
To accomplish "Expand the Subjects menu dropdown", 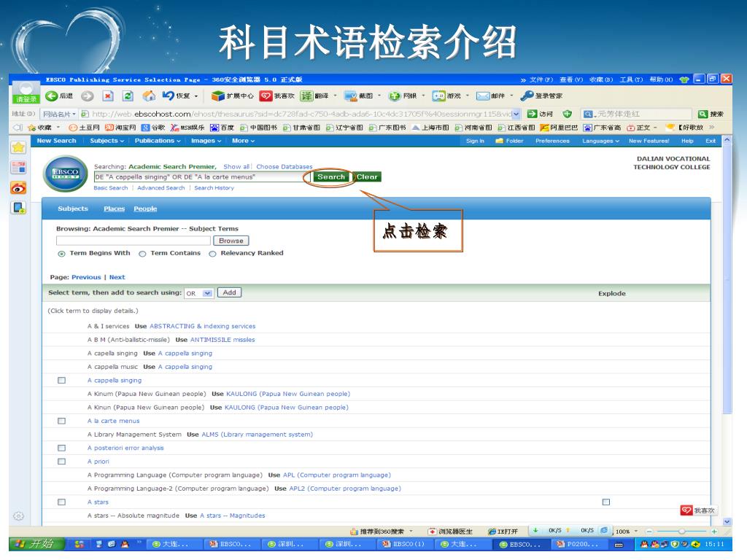I will (x=107, y=141).
